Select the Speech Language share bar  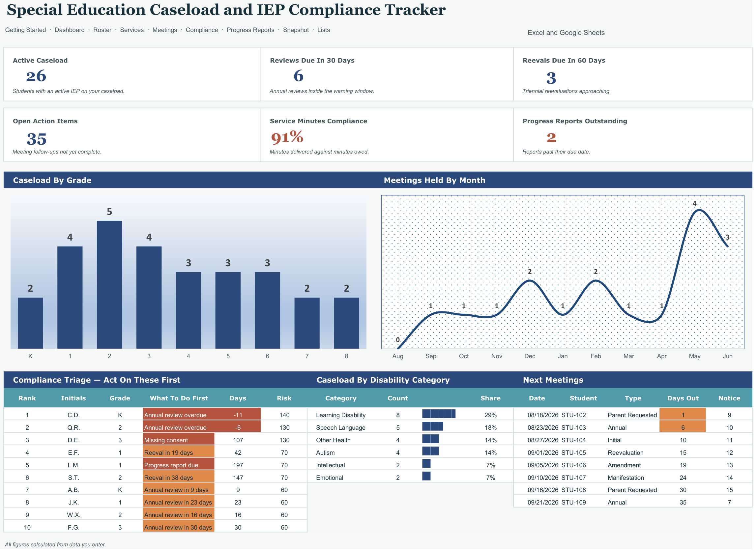click(433, 427)
